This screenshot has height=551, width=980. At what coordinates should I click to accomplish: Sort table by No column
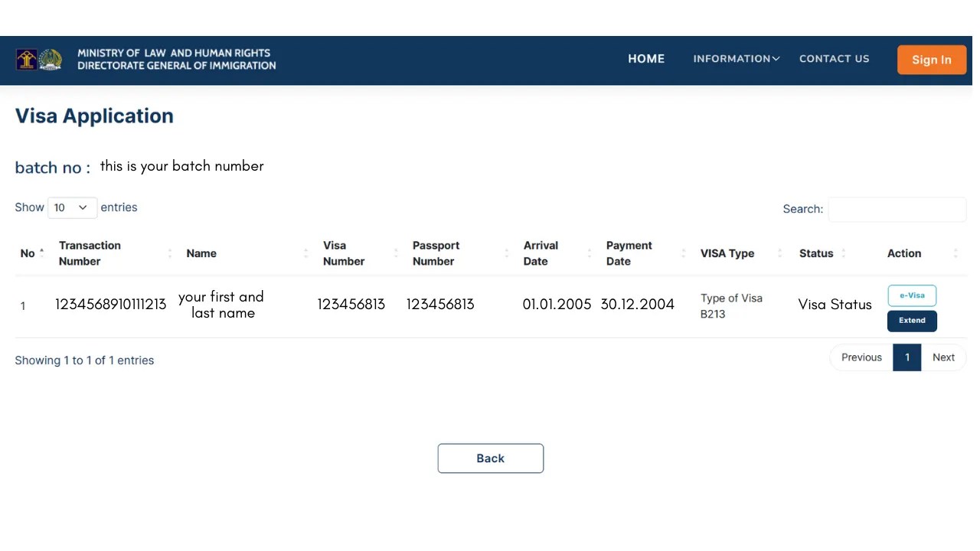pos(32,253)
